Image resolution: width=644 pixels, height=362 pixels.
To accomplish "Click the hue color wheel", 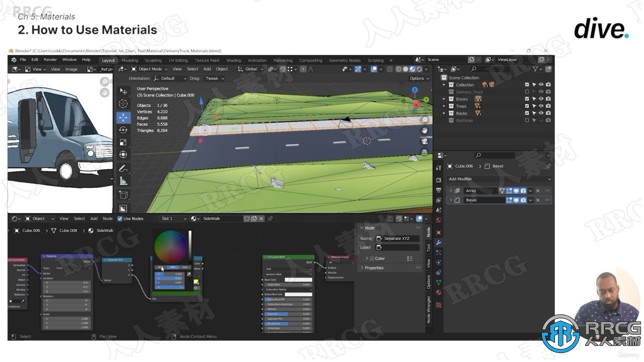I will click(171, 246).
